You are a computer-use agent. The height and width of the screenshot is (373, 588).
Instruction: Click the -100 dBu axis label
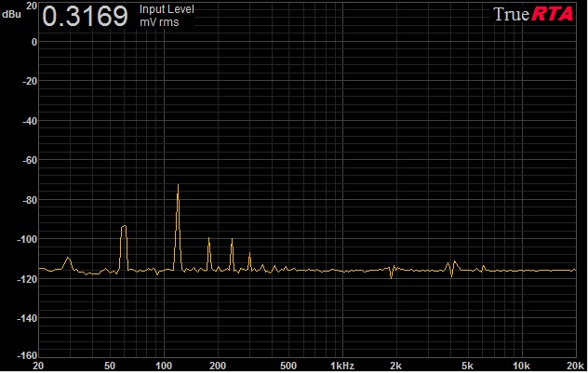pyautogui.click(x=27, y=239)
